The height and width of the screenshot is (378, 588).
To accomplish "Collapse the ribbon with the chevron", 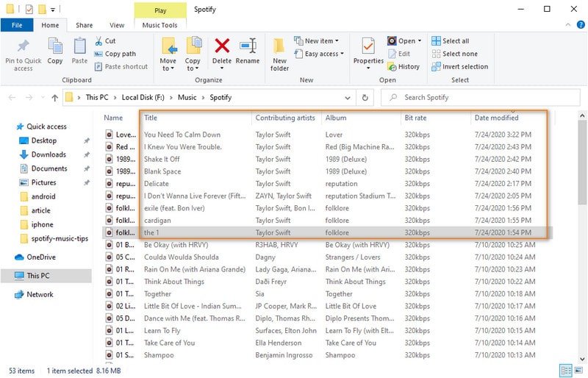I will 567,25.
